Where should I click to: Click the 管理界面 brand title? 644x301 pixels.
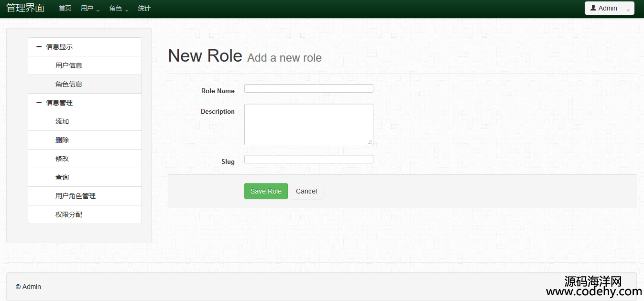point(25,8)
